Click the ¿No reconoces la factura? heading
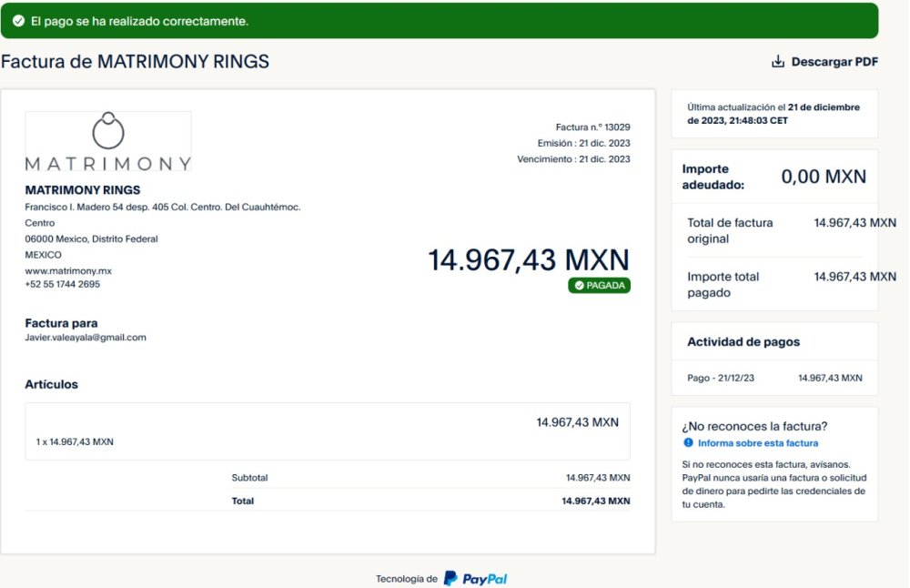The height and width of the screenshot is (588, 910). pos(754,426)
